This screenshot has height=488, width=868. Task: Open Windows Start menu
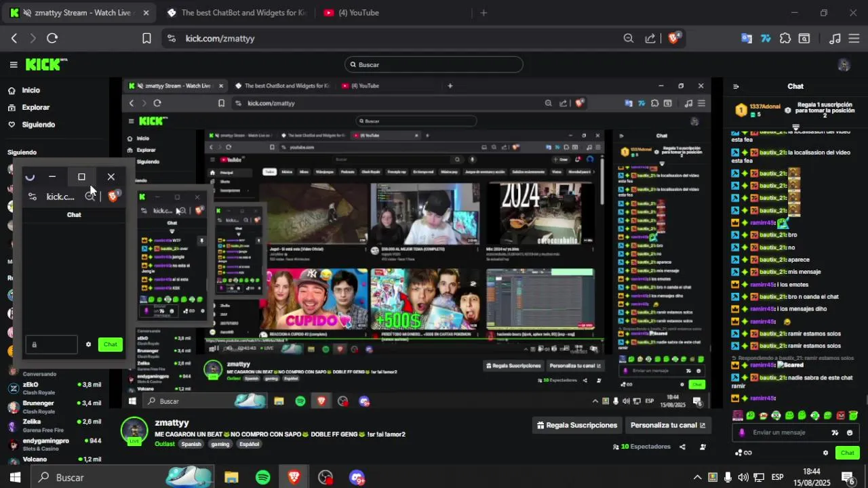(15, 477)
